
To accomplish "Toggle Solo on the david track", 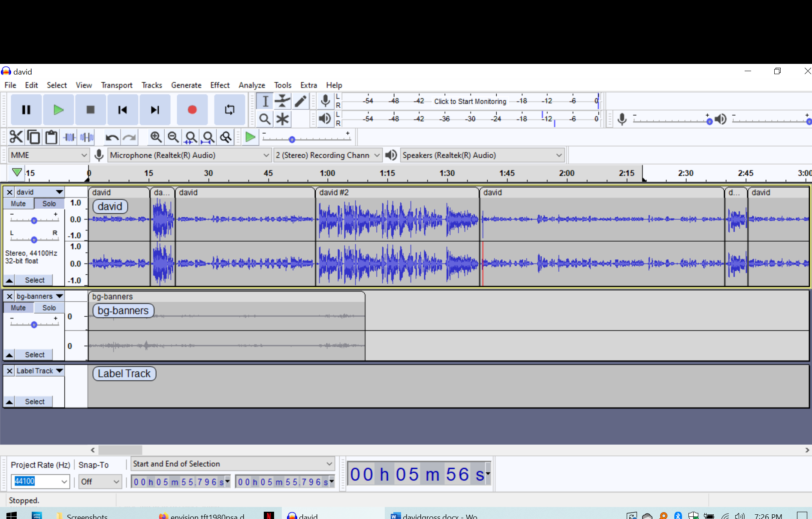I will point(49,204).
